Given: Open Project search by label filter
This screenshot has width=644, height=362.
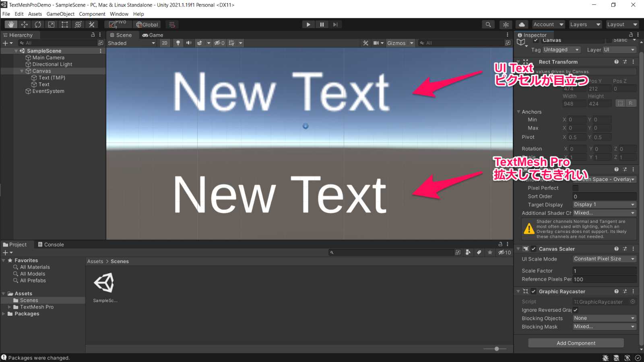Looking at the screenshot, I should coord(479,253).
